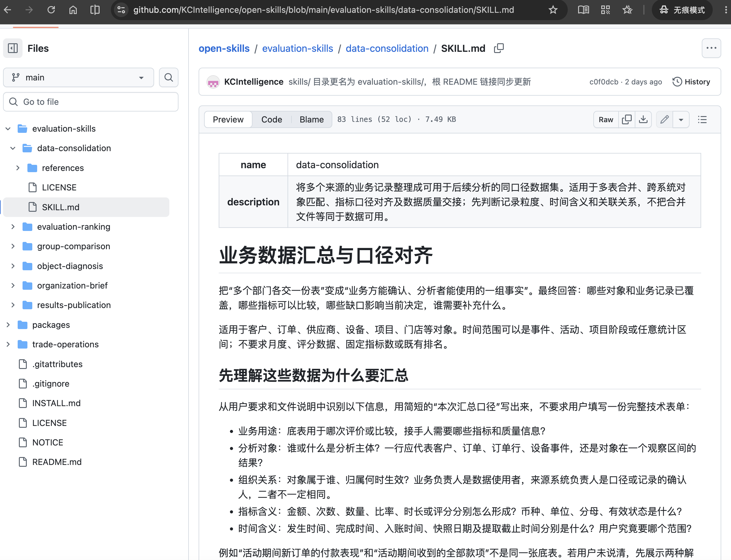Copy file path icon next to SKILL.md
Viewport: 731px width, 560px height.
click(499, 48)
